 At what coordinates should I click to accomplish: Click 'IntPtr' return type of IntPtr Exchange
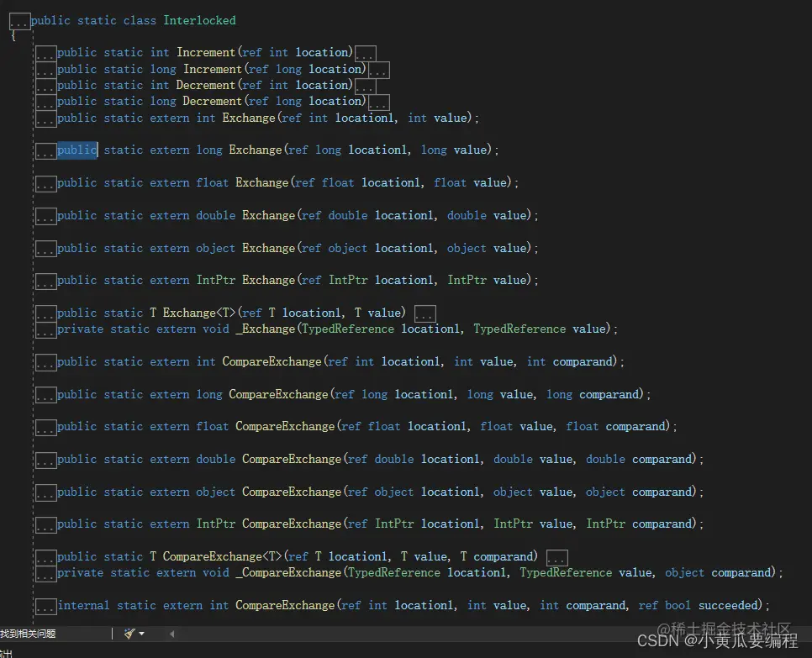tap(215, 280)
